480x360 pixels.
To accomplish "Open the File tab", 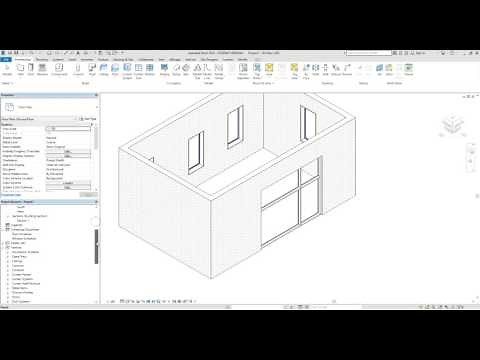I will pos(6,59).
